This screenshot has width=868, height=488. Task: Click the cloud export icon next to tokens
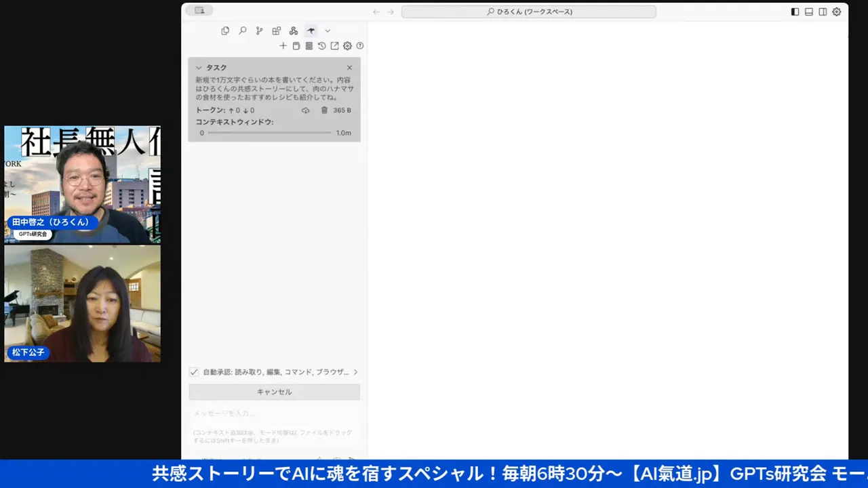coord(305,110)
